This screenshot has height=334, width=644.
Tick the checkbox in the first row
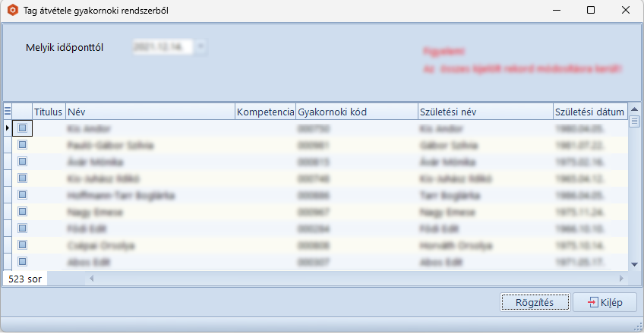coord(23,128)
